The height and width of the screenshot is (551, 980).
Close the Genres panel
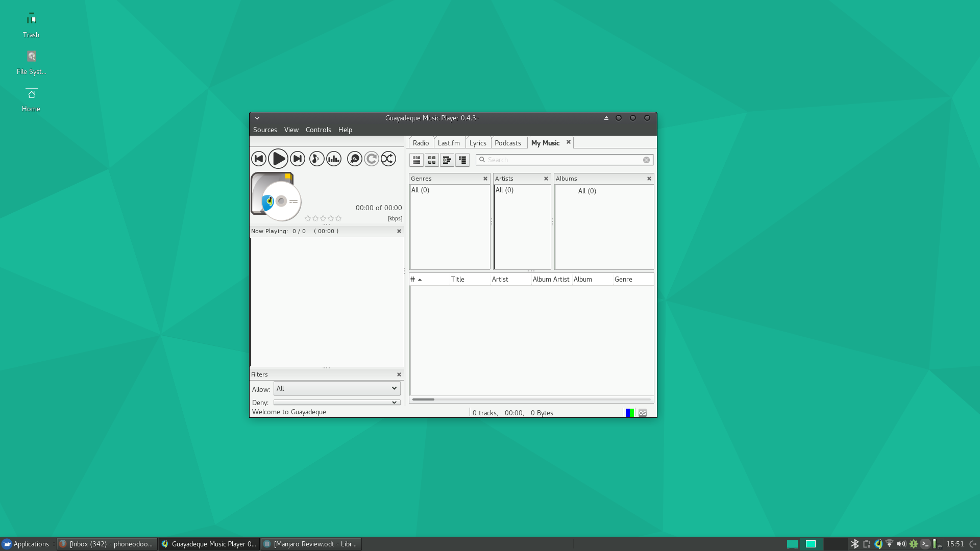tap(485, 179)
